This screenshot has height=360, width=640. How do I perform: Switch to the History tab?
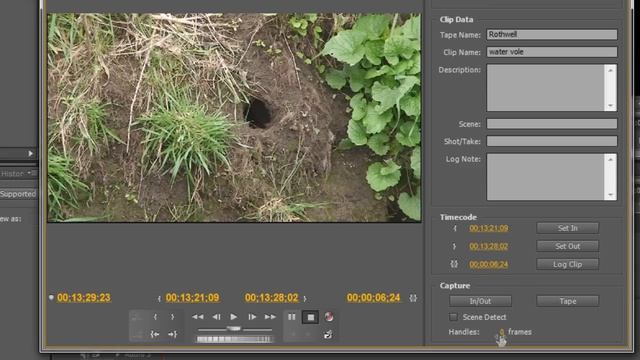14,174
